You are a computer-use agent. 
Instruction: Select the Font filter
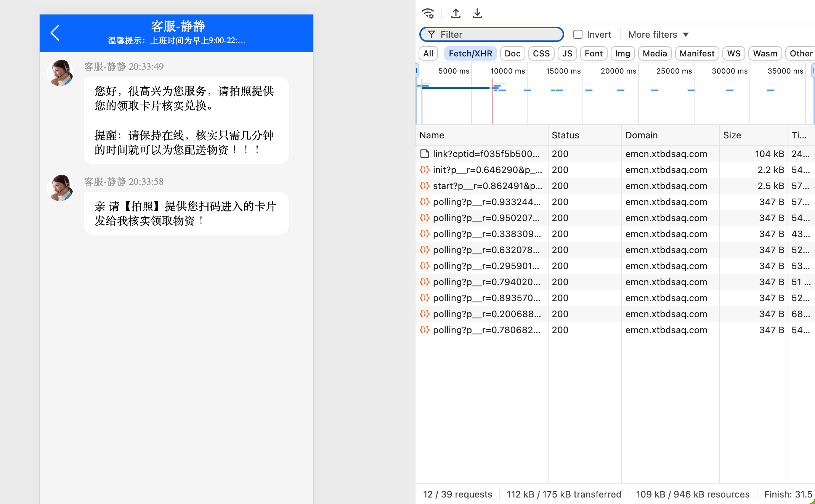[594, 53]
